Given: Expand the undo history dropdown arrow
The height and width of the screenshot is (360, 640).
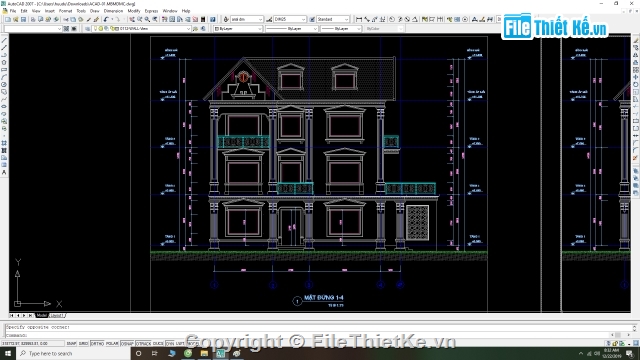Looking at the screenshot, I should pyautogui.click(x=112, y=19).
